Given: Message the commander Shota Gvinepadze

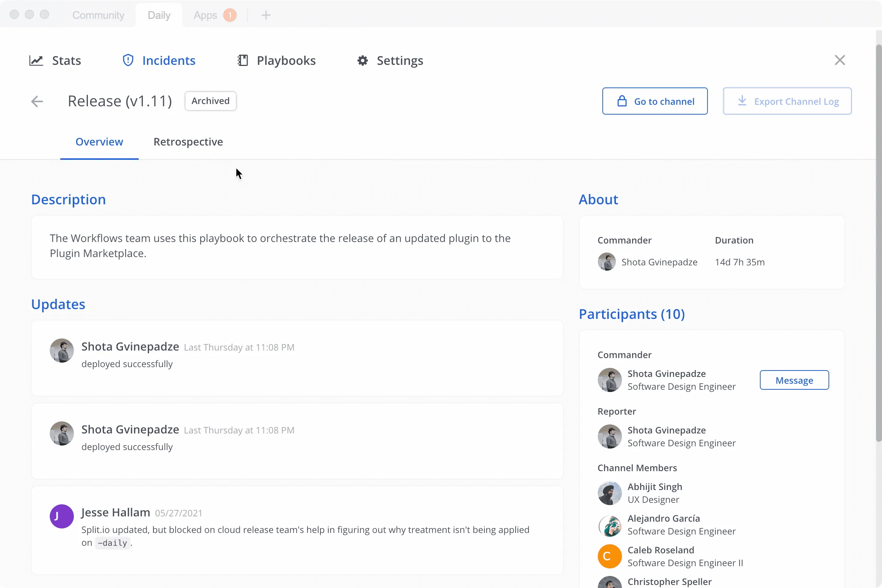Looking at the screenshot, I should point(794,380).
